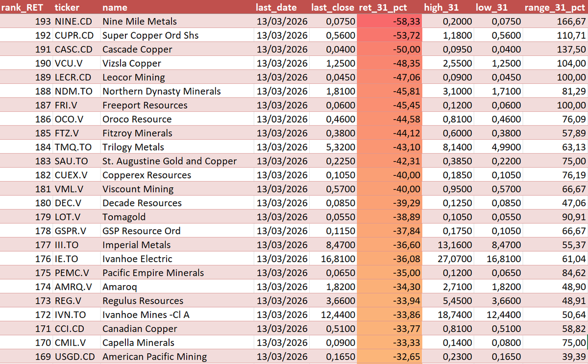Select the Amaroq name cell

tap(177, 287)
